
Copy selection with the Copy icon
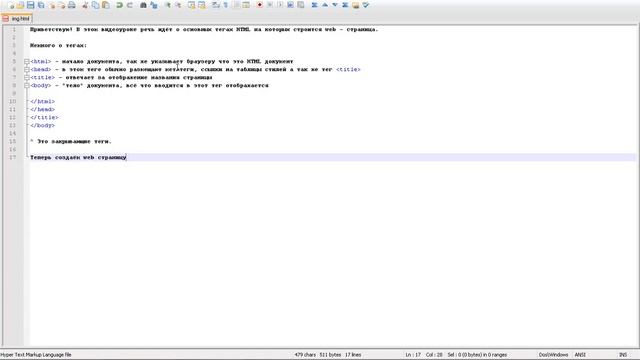[96, 5]
